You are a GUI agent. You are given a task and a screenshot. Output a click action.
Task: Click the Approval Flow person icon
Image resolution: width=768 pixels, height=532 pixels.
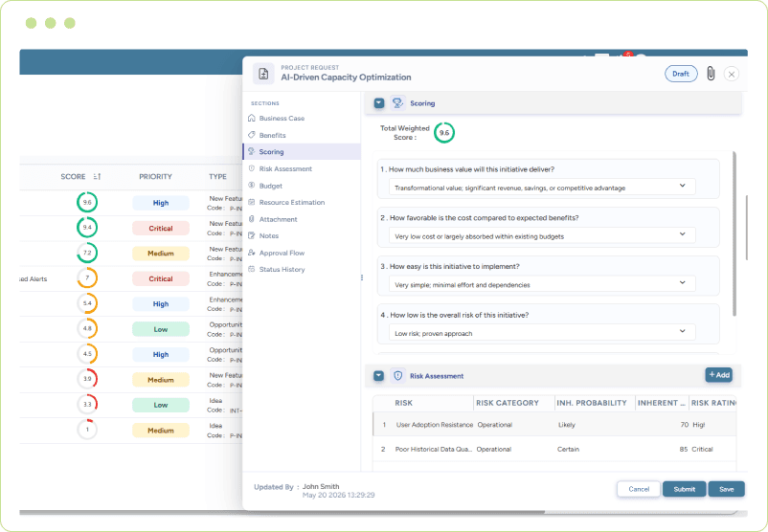pos(252,253)
